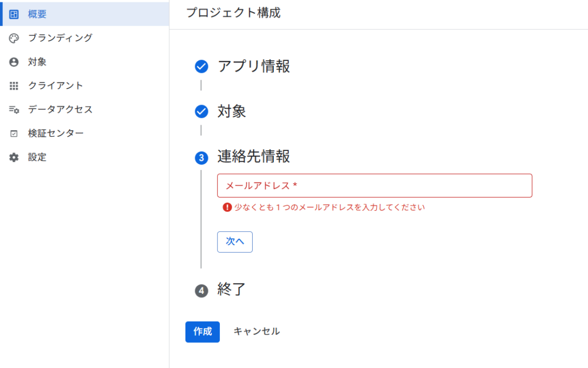
Task: Expand the 終了 step heading
Action: coord(231,289)
